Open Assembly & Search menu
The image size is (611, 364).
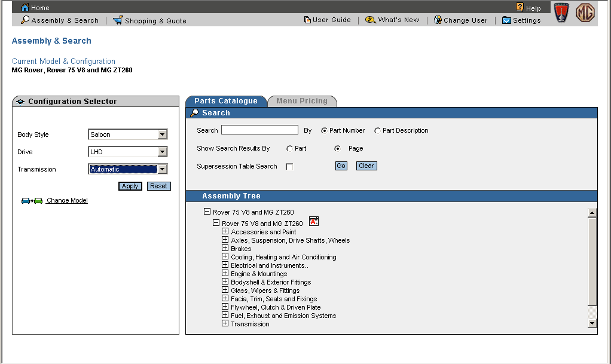click(65, 20)
